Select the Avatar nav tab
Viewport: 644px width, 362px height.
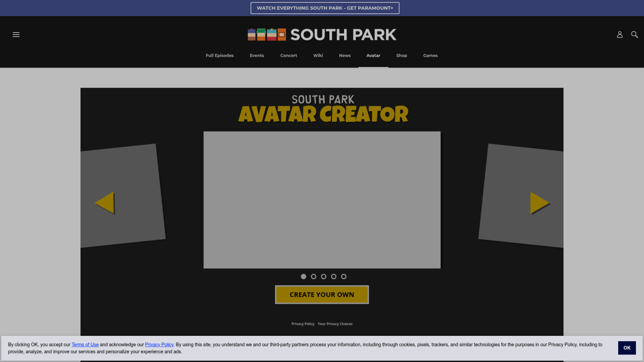374,56
